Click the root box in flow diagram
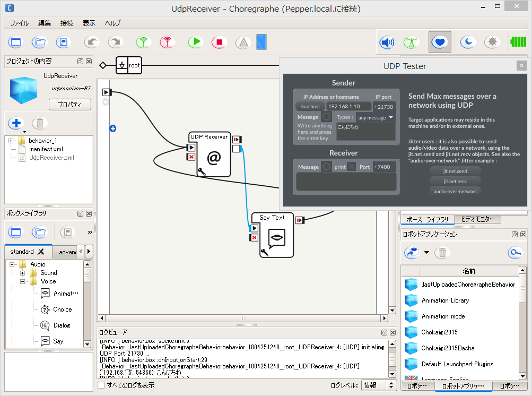The height and width of the screenshot is (396, 532). [x=129, y=65]
